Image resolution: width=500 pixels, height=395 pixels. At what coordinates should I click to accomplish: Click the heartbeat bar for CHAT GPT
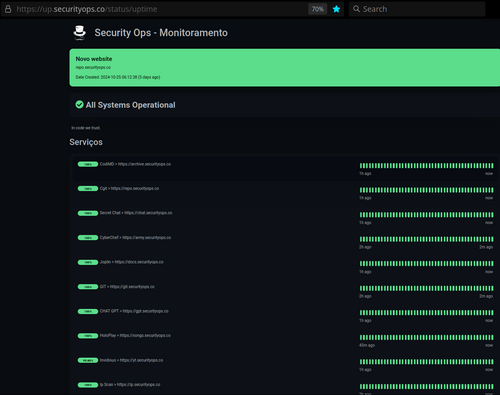tap(426, 313)
